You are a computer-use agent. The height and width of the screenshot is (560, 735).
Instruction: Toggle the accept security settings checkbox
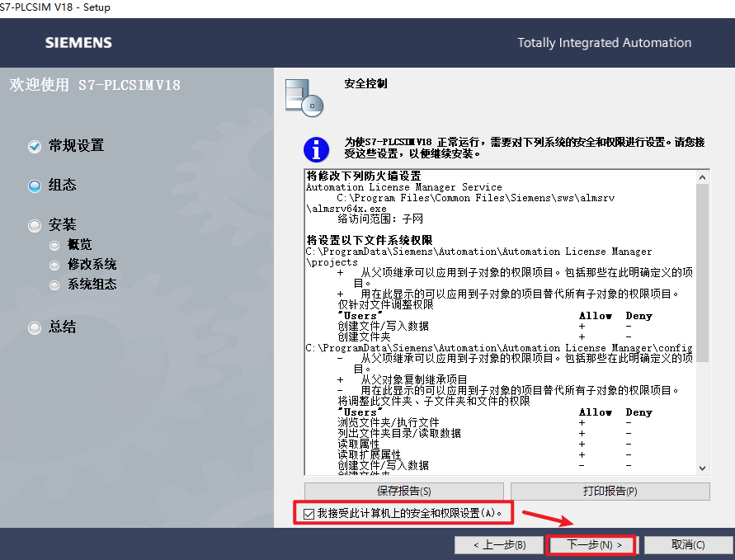pos(309,514)
